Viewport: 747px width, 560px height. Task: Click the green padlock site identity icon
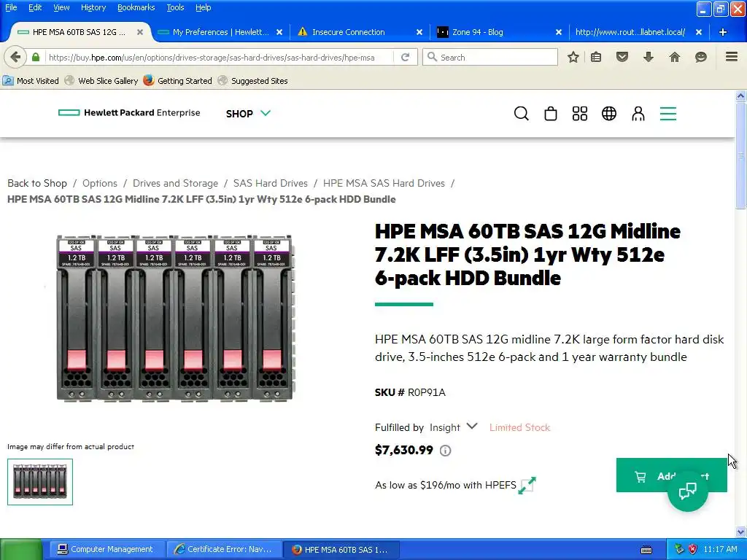tap(36, 57)
